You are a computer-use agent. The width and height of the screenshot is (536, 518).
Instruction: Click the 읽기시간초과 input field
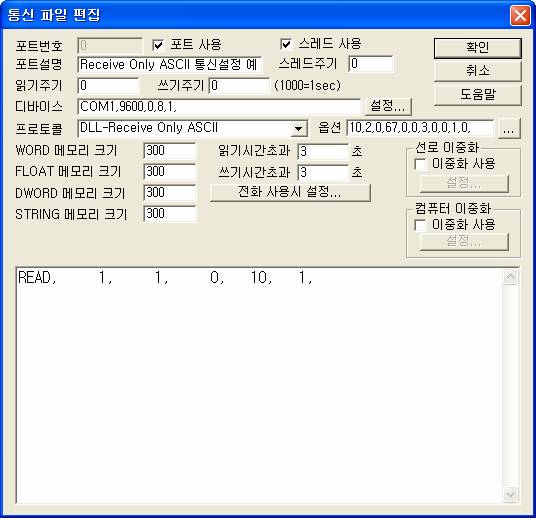tap(323, 152)
